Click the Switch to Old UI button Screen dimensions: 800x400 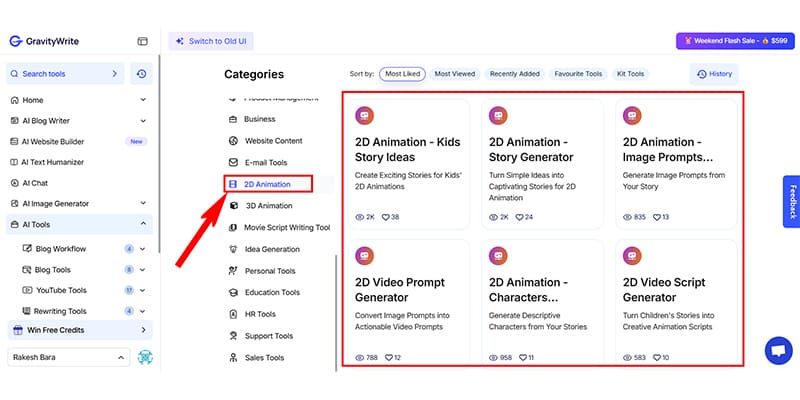(211, 41)
